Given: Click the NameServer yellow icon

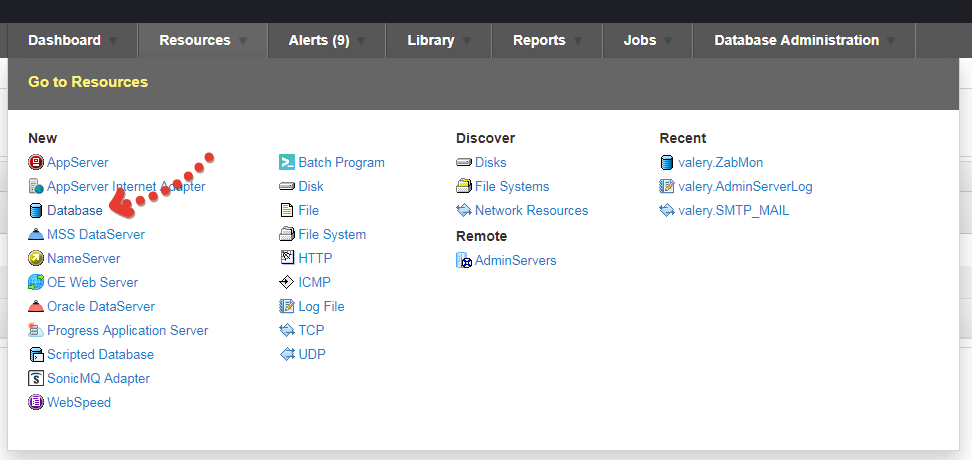Looking at the screenshot, I should pos(36,259).
